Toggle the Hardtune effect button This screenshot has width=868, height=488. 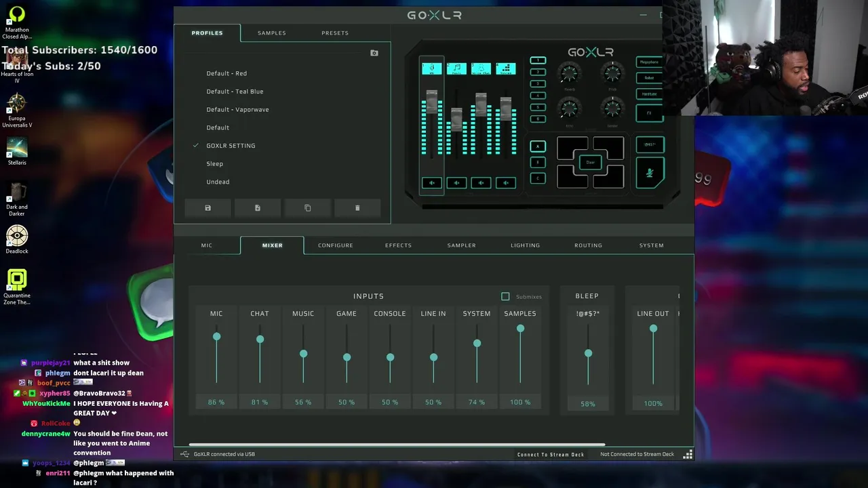coord(649,94)
